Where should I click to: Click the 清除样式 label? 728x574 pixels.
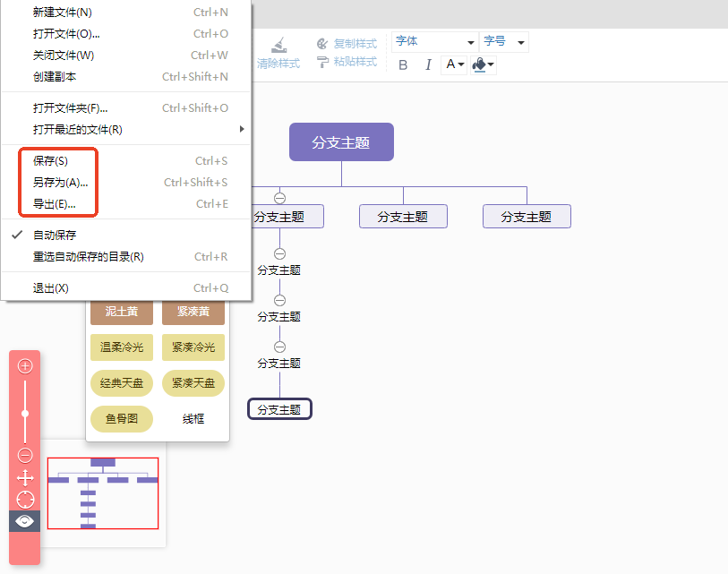pos(278,64)
